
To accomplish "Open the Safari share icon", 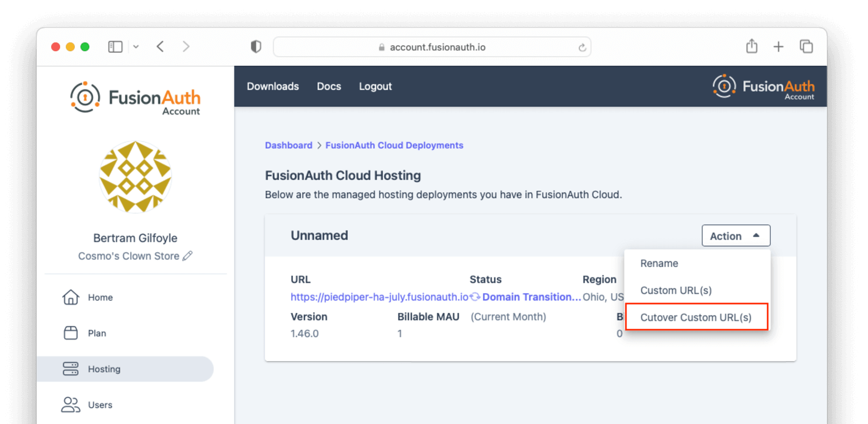I will click(752, 46).
